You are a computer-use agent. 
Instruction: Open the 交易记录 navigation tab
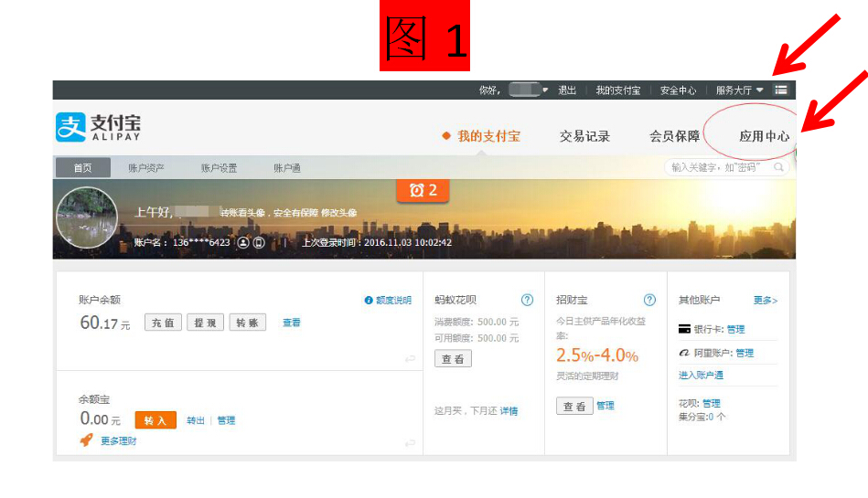(x=584, y=136)
